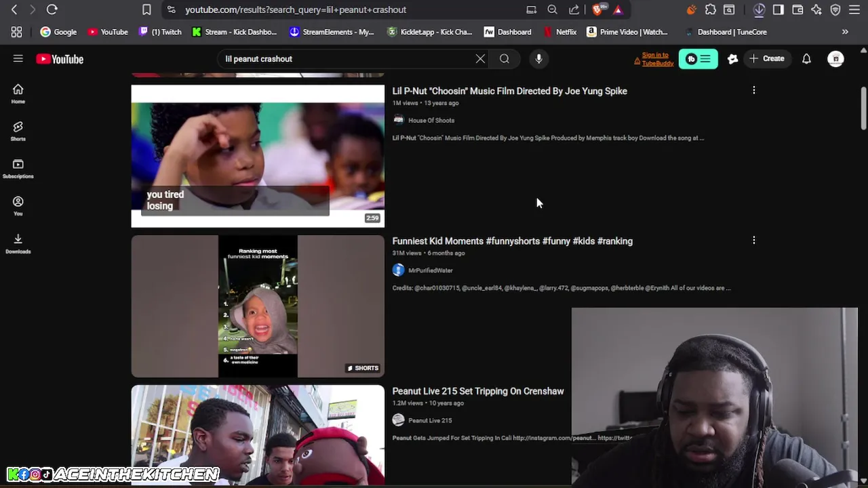This screenshot has width=868, height=488.
Task: Open the YouTube hamburger guide menu
Action: [18, 59]
